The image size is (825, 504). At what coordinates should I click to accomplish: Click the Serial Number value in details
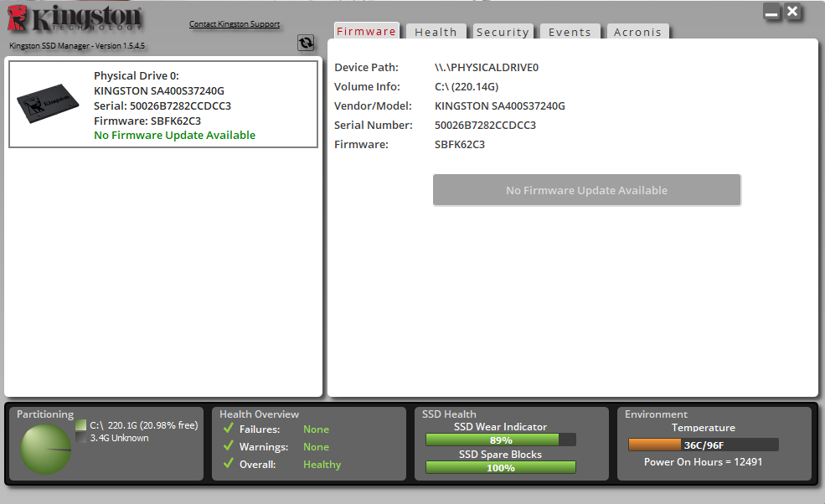pyautogui.click(x=485, y=126)
